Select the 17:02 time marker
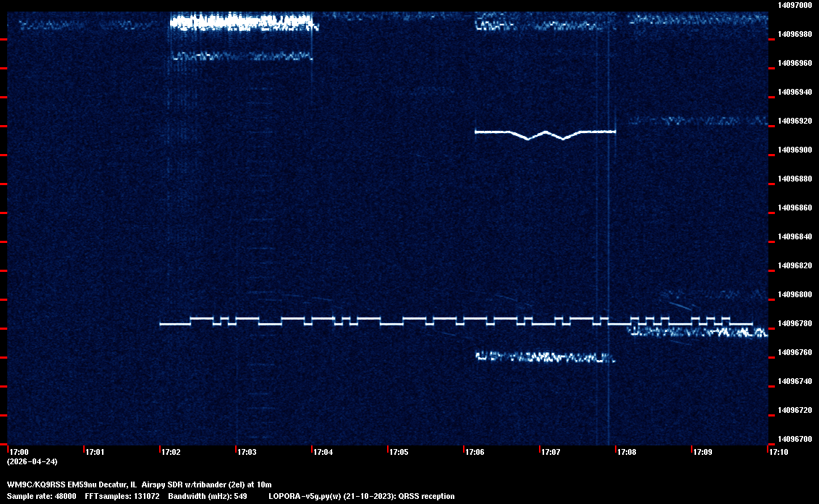The image size is (819, 504). click(x=171, y=452)
